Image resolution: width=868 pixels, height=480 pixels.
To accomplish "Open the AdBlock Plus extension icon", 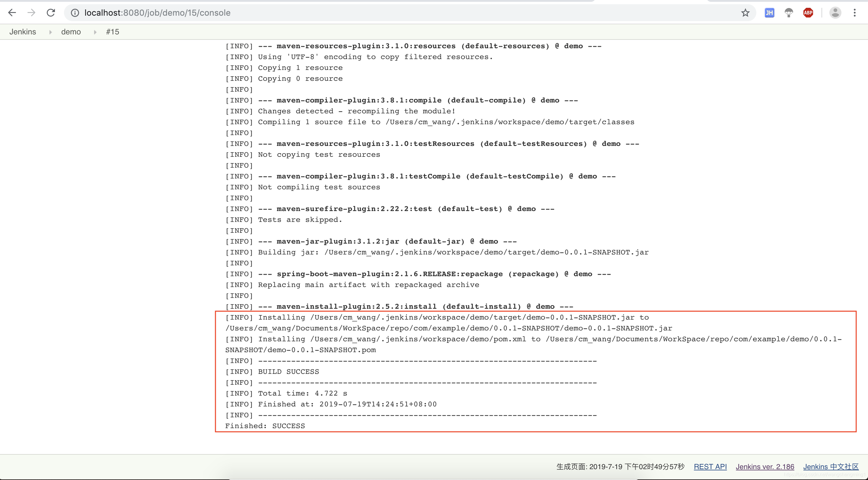I will [808, 13].
